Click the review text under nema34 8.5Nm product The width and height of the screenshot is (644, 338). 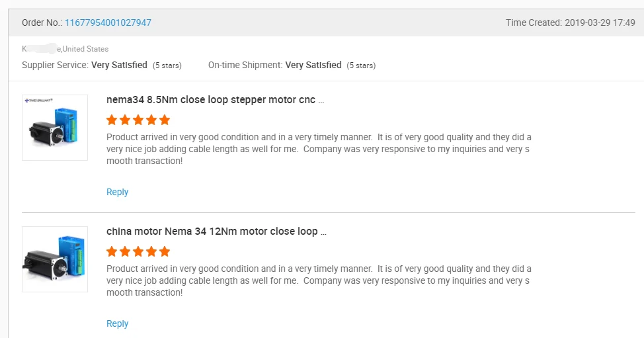tap(318, 149)
